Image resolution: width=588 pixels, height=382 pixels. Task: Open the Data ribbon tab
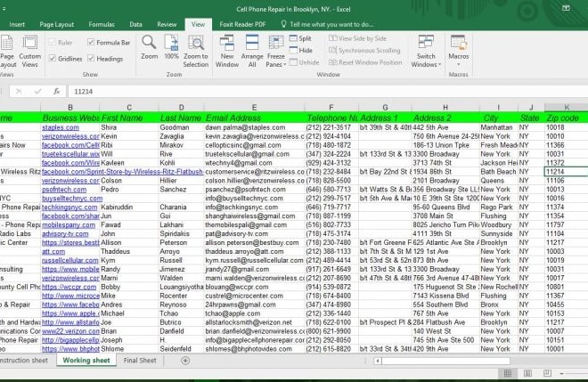point(135,24)
